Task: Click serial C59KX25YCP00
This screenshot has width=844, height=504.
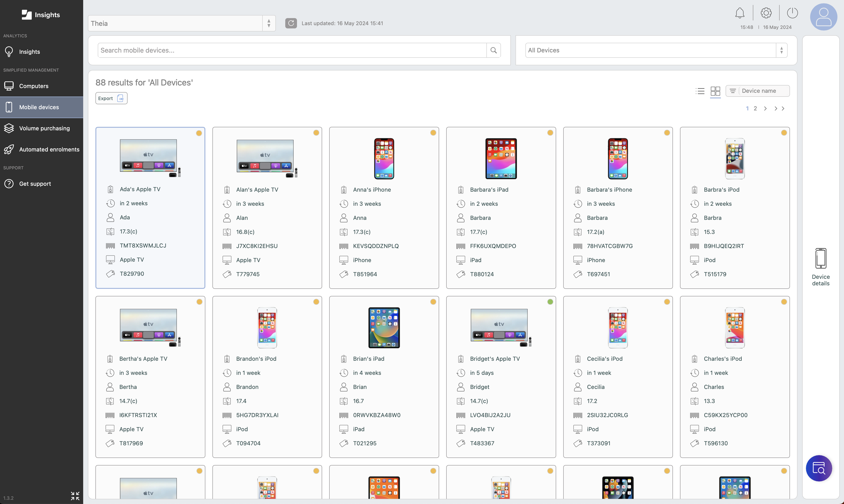Action: point(725,415)
